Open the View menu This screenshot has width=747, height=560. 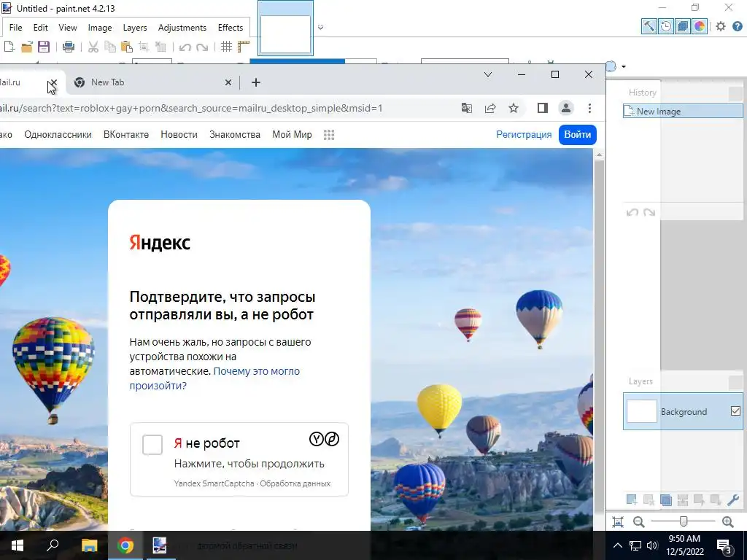pos(68,28)
